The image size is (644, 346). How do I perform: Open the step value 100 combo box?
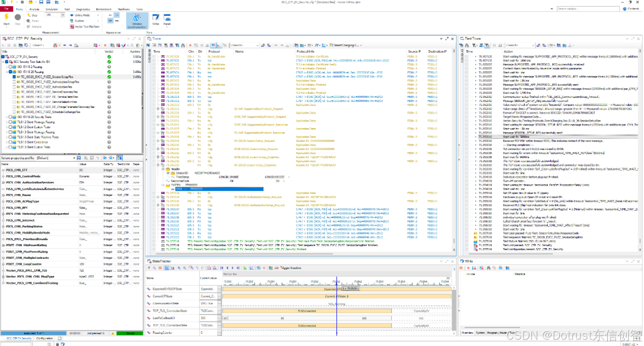point(55,15)
